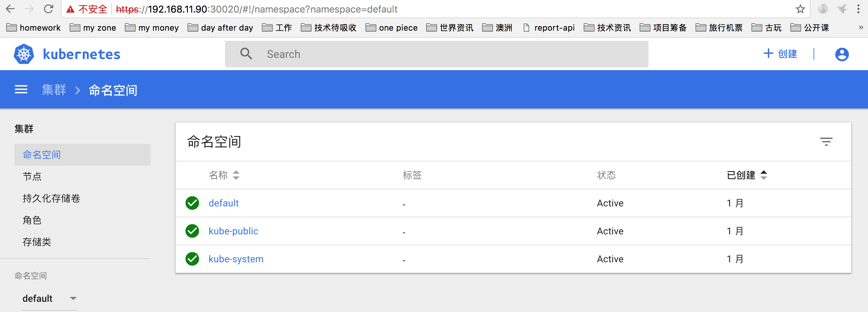This screenshot has height=312, width=868.
Task: Select 存储类 in the sidebar
Action: click(x=37, y=242)
